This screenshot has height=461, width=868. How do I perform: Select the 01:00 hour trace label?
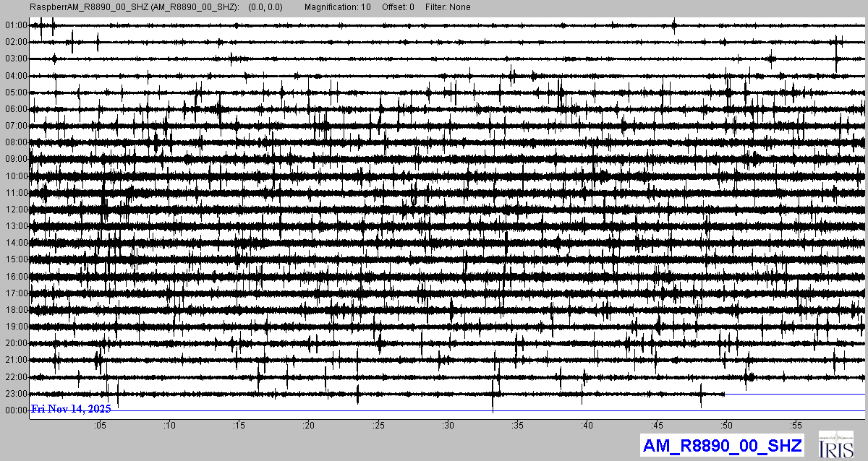click(x=16, y=25)
